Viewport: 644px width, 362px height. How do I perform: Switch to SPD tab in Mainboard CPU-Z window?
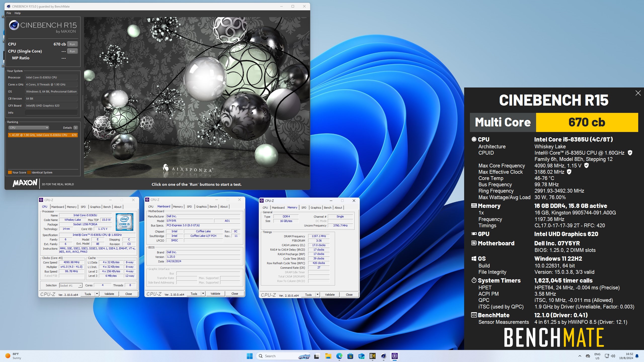pyautogui.click(x=189, y=207)
